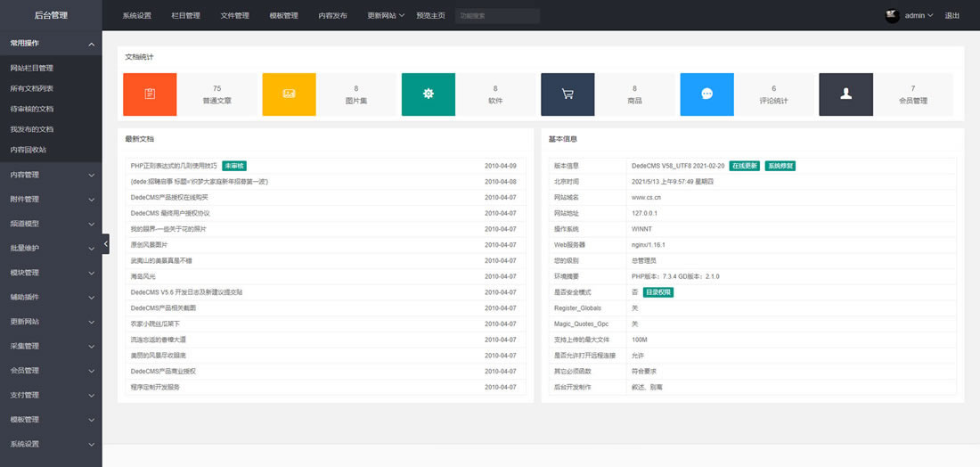The image size is (980, 467).
Task: Click the 在线更新 button
Action: (x=744, y=166)
